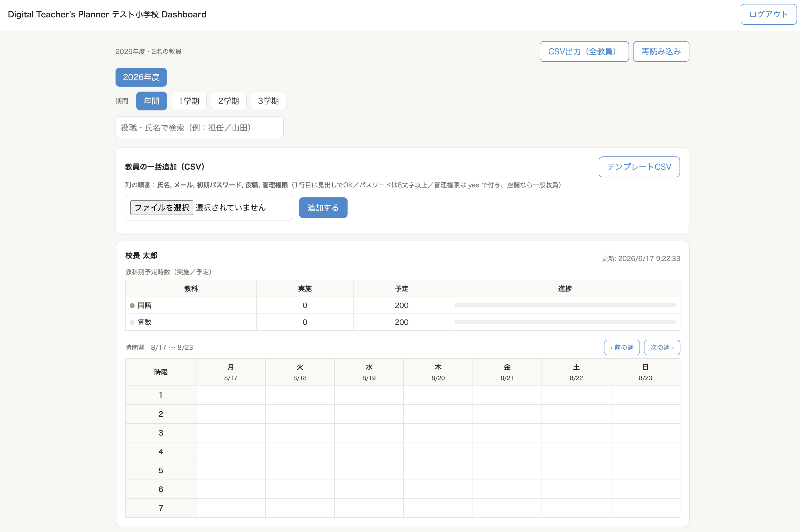Export CSV for all teachers (CSV出力)
800x532 pixels.
(x=584, y=51)
